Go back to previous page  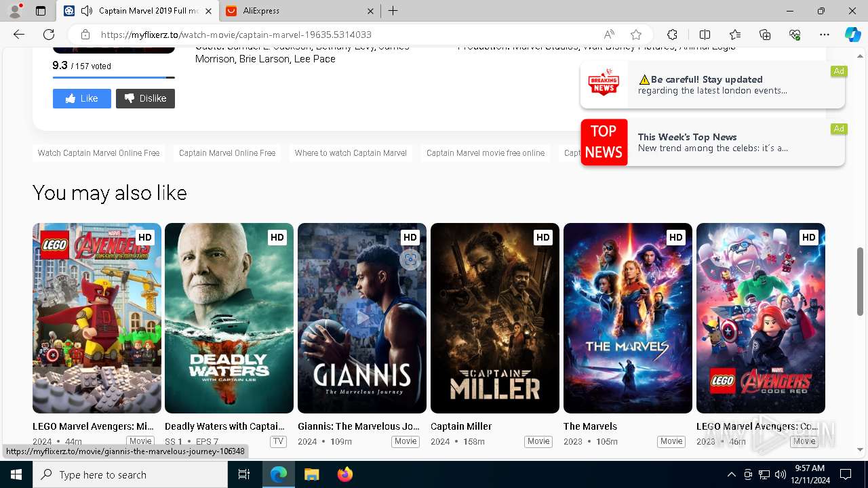(19, 35)
